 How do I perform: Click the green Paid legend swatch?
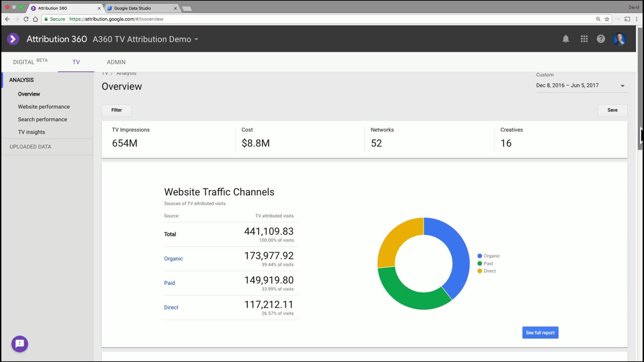coord(479,263)
